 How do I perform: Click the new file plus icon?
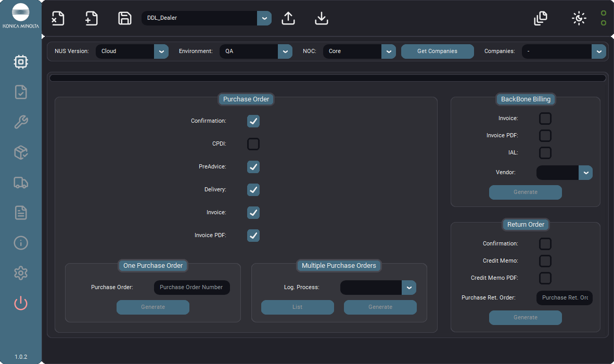[x=92, y=18]
